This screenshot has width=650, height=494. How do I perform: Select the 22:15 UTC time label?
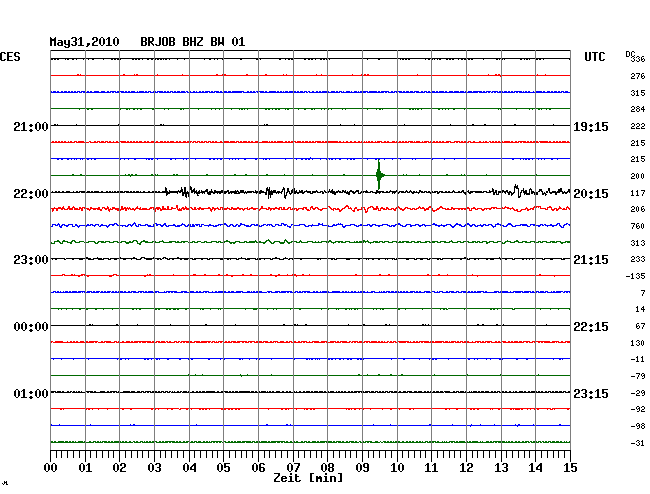tap(591, 327)
